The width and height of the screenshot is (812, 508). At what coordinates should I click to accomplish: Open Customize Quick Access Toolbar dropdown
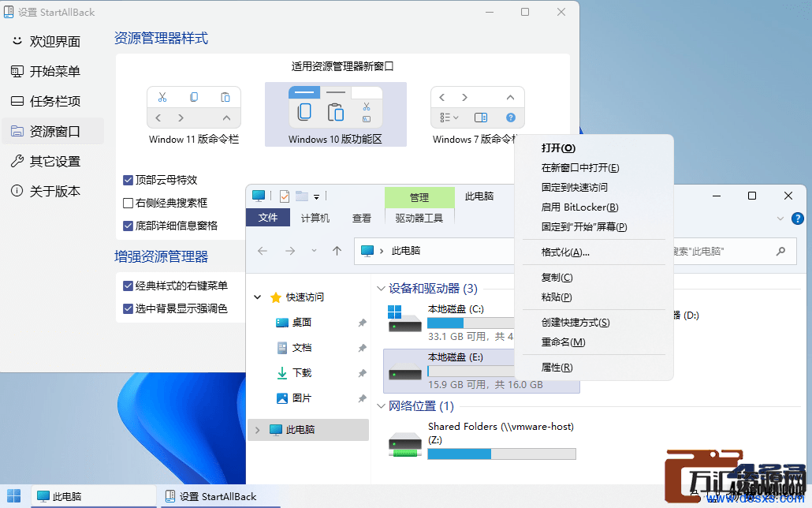(x=316, y=196)
